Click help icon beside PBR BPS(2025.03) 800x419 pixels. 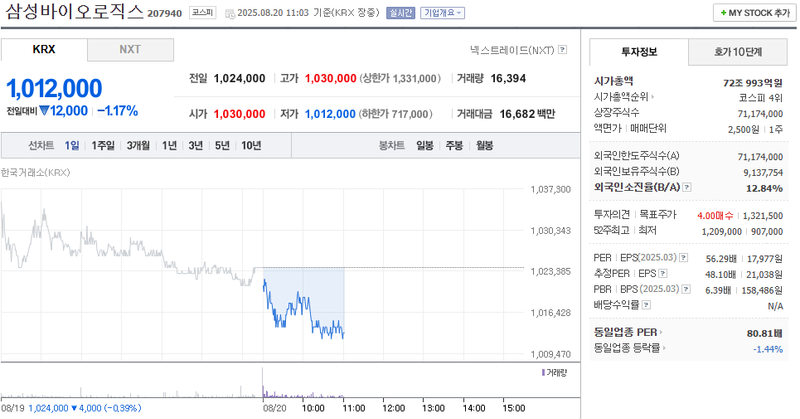tap(686, 289)
